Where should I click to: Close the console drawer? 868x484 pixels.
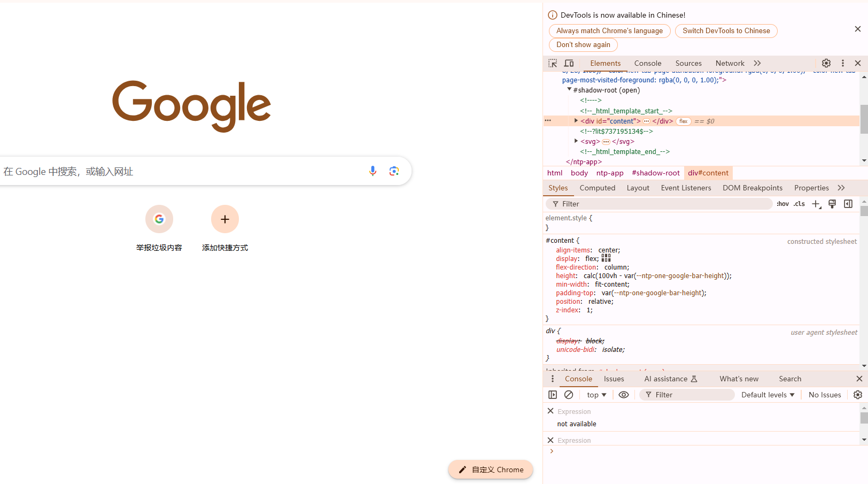[859, 379]
